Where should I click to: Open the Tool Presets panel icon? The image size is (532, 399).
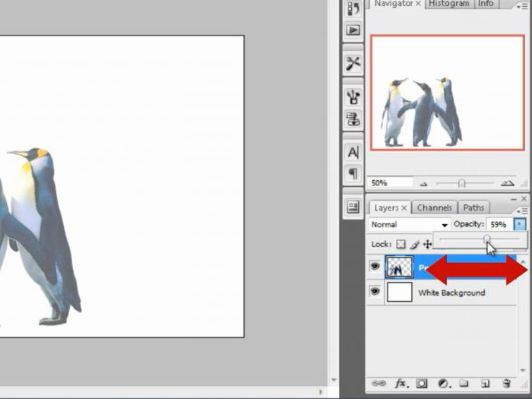coord(353,63)
